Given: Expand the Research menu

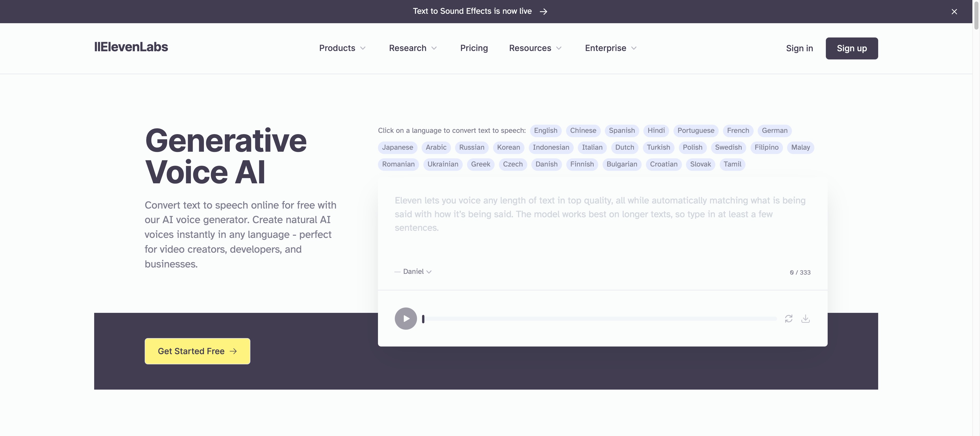Looking at the screenshot, I should [x=413, y=48].
